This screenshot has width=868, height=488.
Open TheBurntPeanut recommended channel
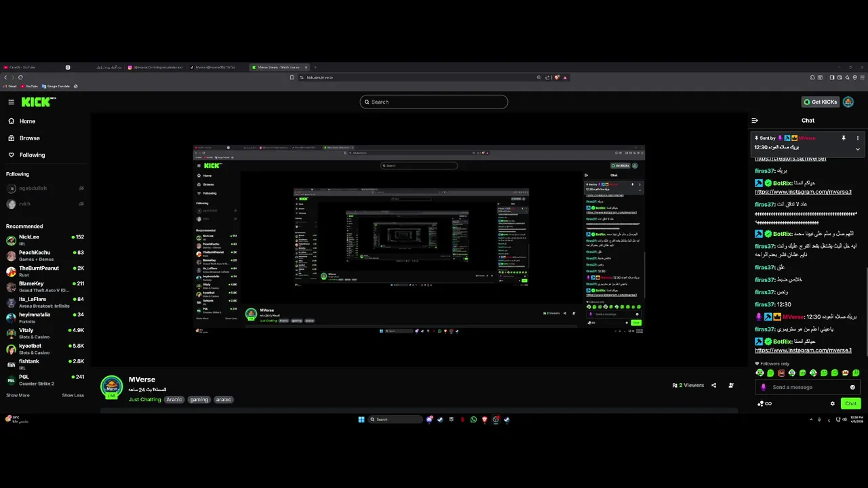click(45, 271)
